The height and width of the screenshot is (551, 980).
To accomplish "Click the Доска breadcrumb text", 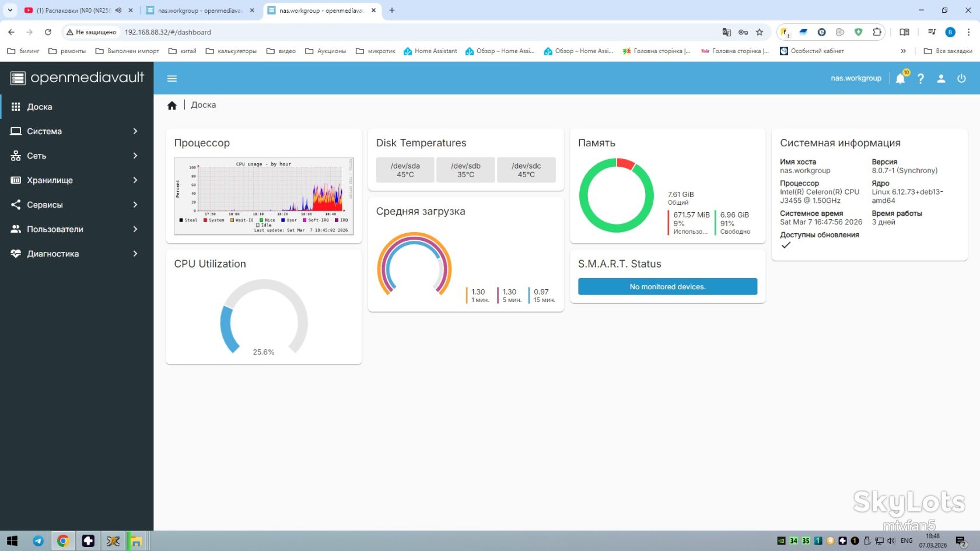I will 204,105.
